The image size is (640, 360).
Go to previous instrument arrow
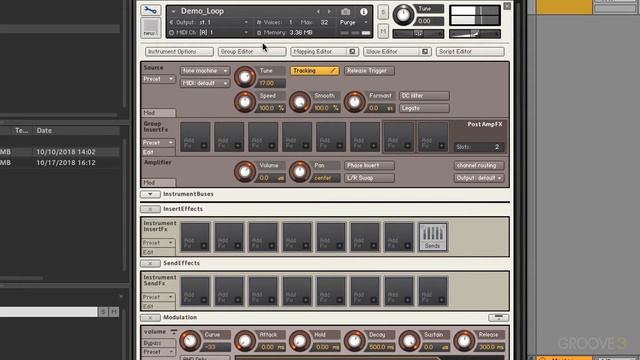[x=318, y=11]
